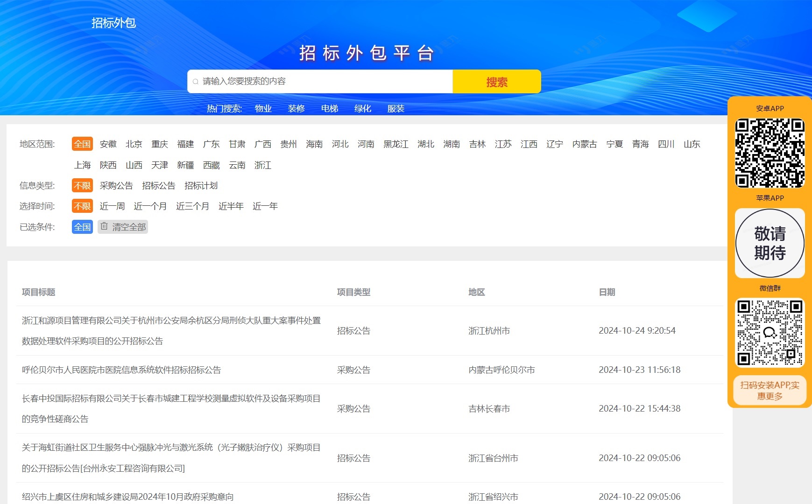Viewport: 812px width, 504px height.
Task: Click the yellow 搜索 button
Action: (x=496, y=82)
